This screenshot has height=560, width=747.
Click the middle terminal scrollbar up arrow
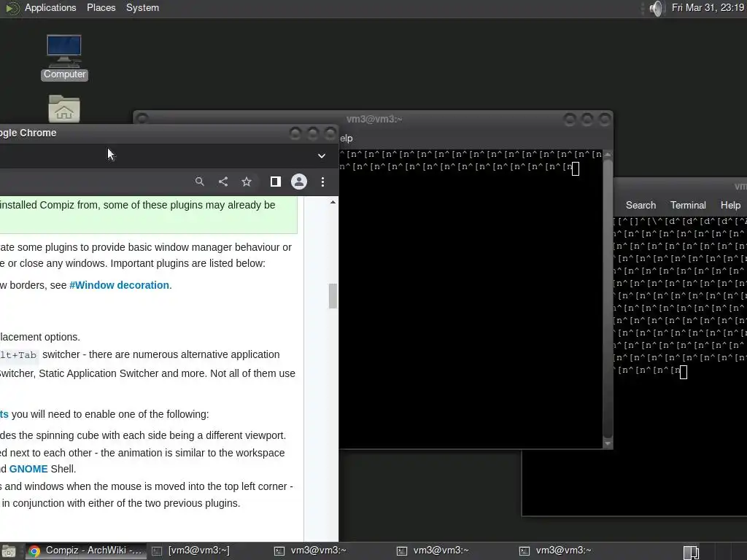click(608, 155)
